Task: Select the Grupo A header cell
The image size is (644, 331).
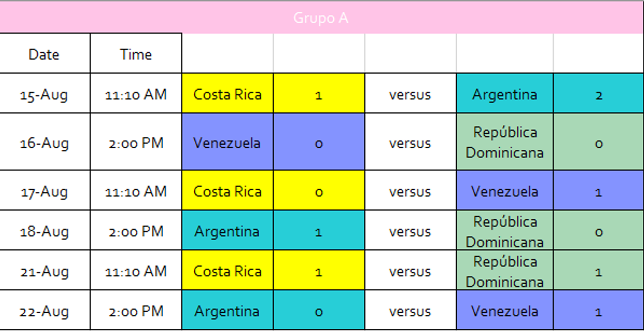Action: point(321,18)
